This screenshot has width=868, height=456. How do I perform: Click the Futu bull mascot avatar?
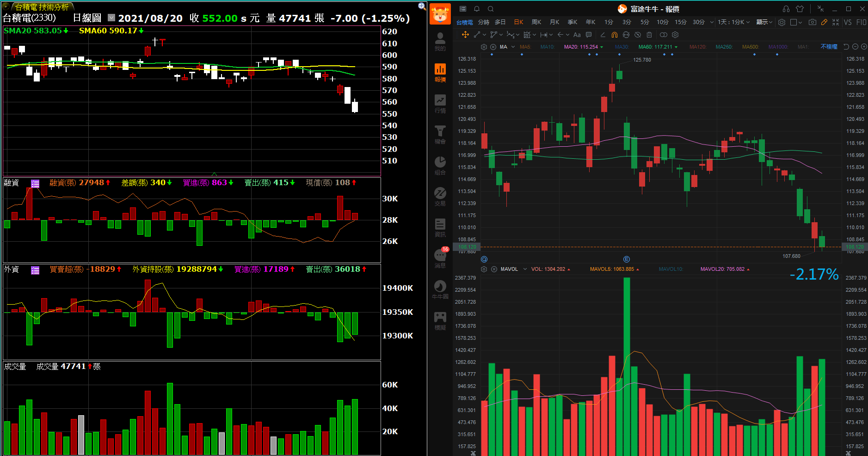tap(440, 14)
